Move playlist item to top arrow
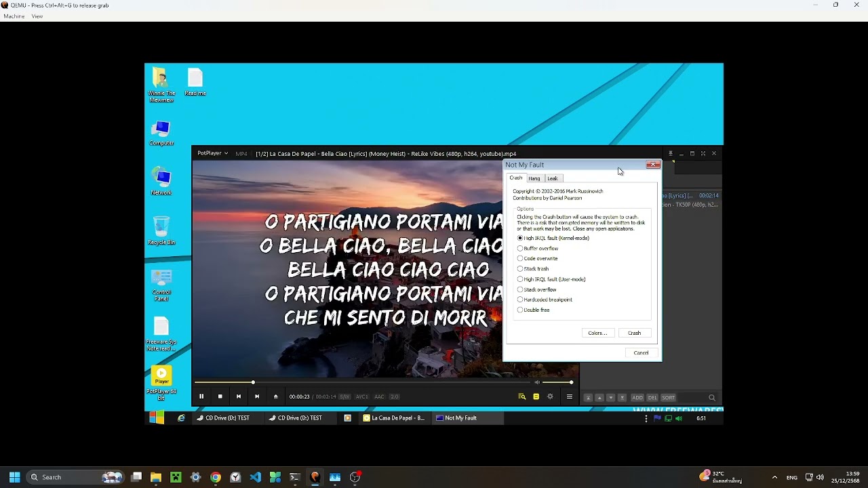Screen dimensions: 868x488 coord(588,398)
